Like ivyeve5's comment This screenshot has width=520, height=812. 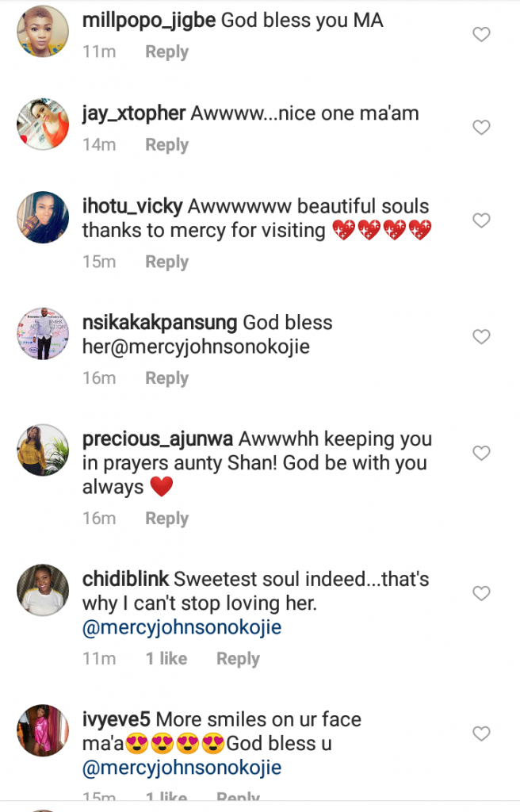pyautogui.click(x=481, y=733)
